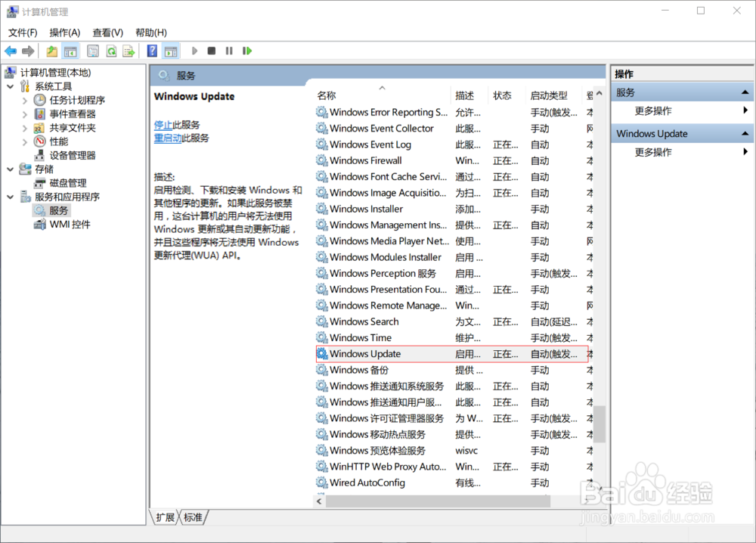756x543 pixels.
Task: Select the Windows Time service row
Action: [x=454, y=337]
